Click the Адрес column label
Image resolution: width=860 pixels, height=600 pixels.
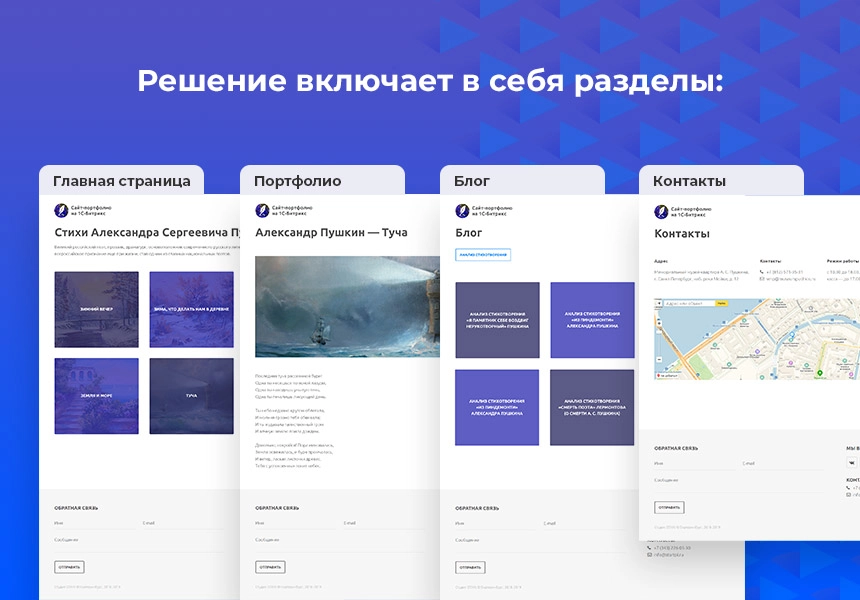pos(661,261)
